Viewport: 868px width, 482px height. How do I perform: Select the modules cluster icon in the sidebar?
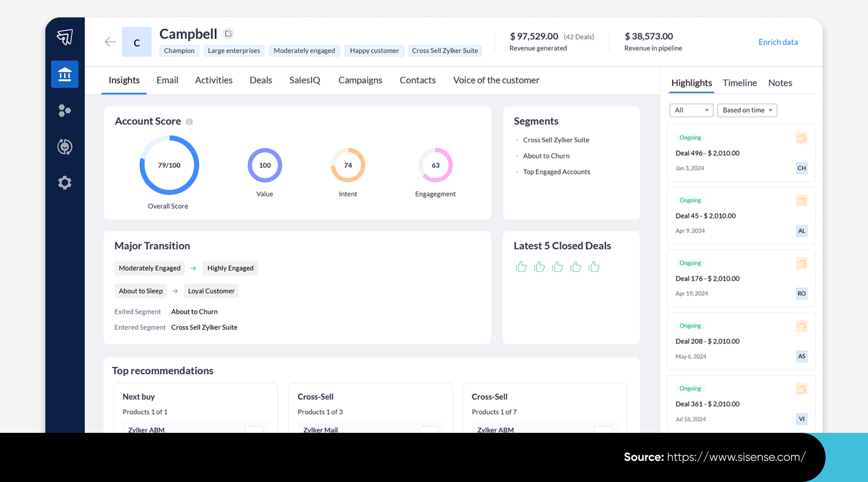65,110
